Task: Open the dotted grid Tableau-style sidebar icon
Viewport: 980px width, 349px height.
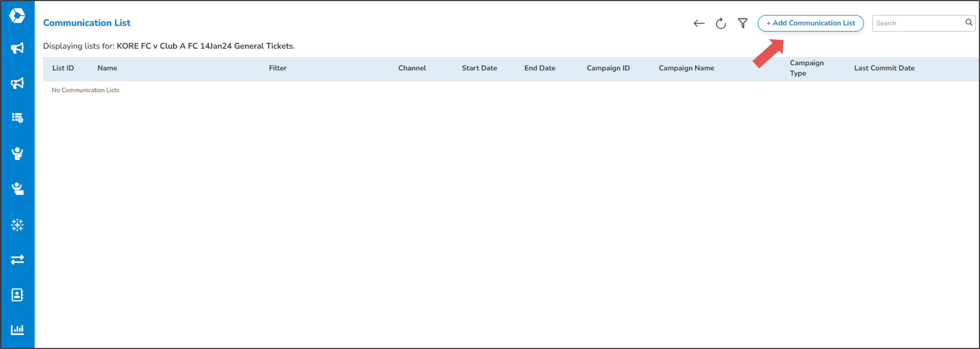Action: point(17,225)
